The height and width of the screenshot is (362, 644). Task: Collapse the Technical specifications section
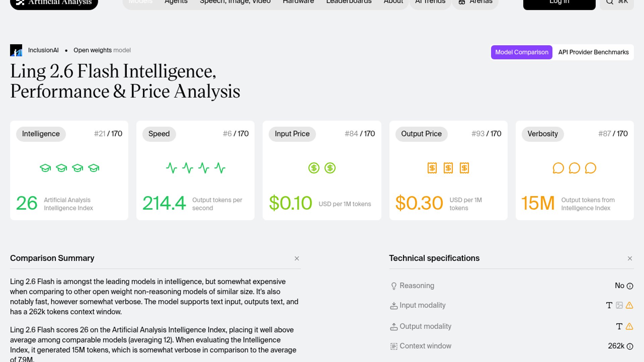[630, 258]
